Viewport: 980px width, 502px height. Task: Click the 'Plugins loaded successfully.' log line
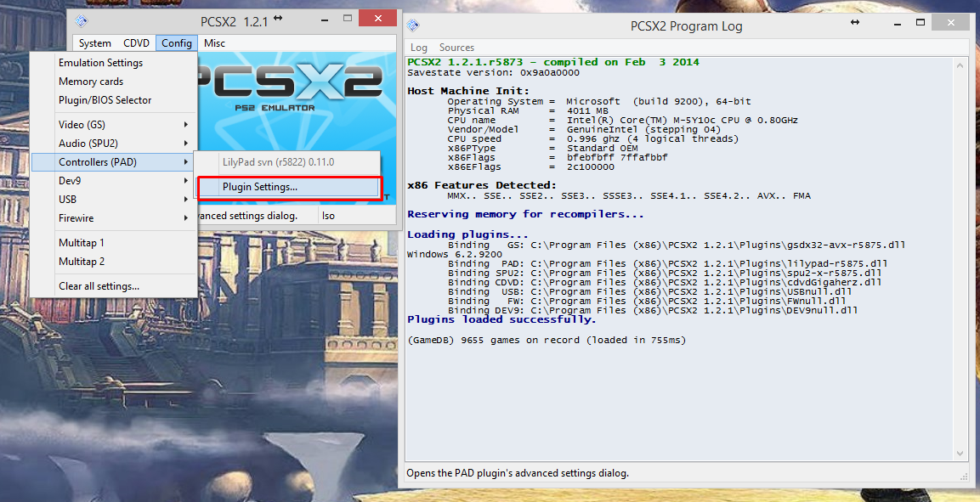click(501, 319)
